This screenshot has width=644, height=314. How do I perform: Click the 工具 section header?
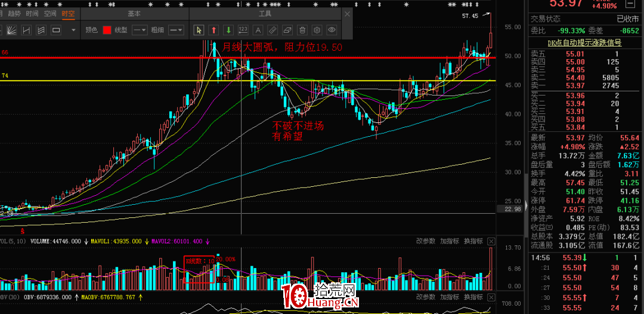(265, 14)
